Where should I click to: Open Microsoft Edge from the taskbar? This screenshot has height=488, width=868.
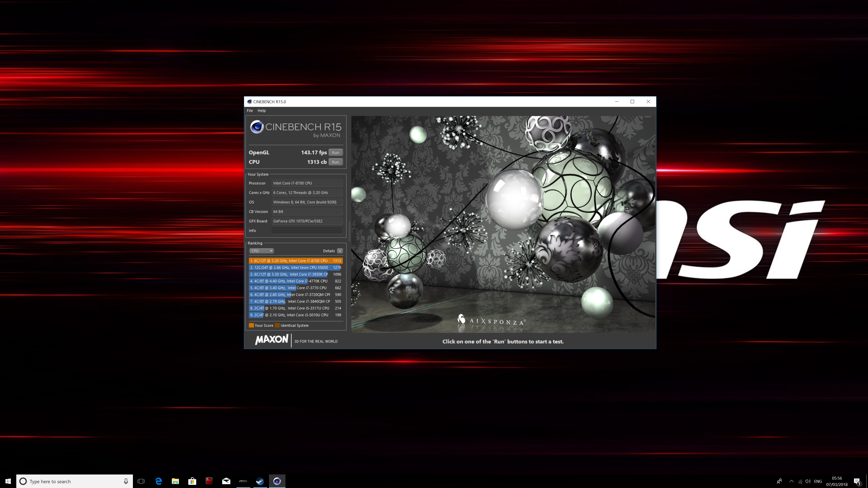pyautogui.click(x=158, y=481)
